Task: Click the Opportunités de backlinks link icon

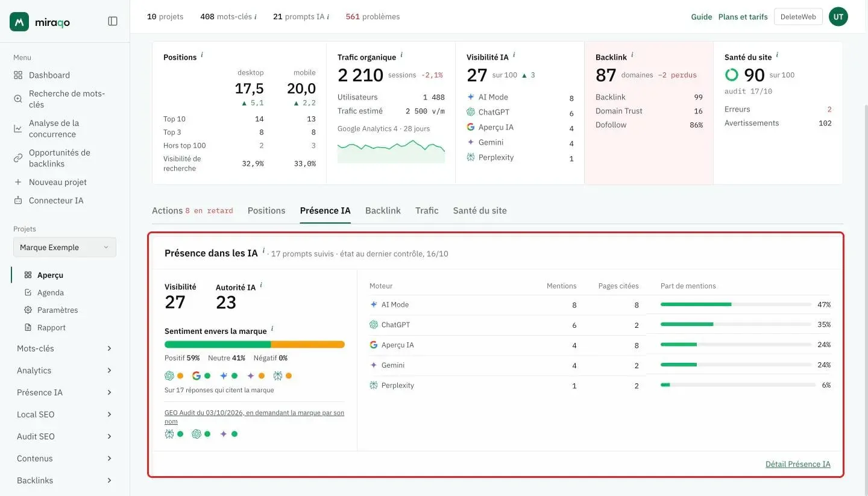Action: click(18, 158)
